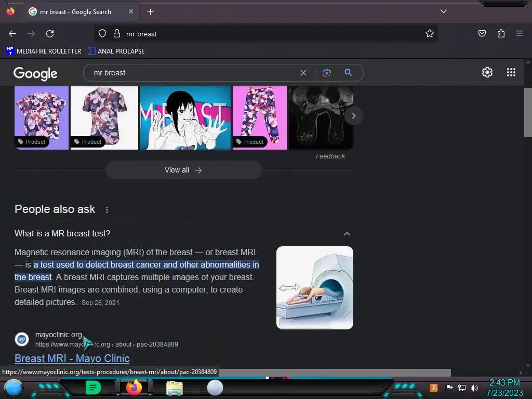The image size is (532, 399).
Task: Open second white-background t-shirt image
Action: 104,117
